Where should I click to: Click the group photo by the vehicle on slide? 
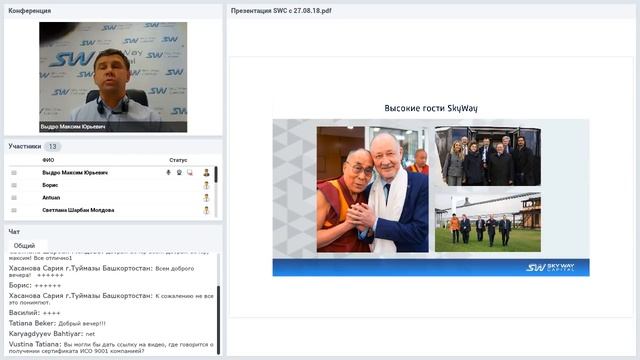coord(488,156)
